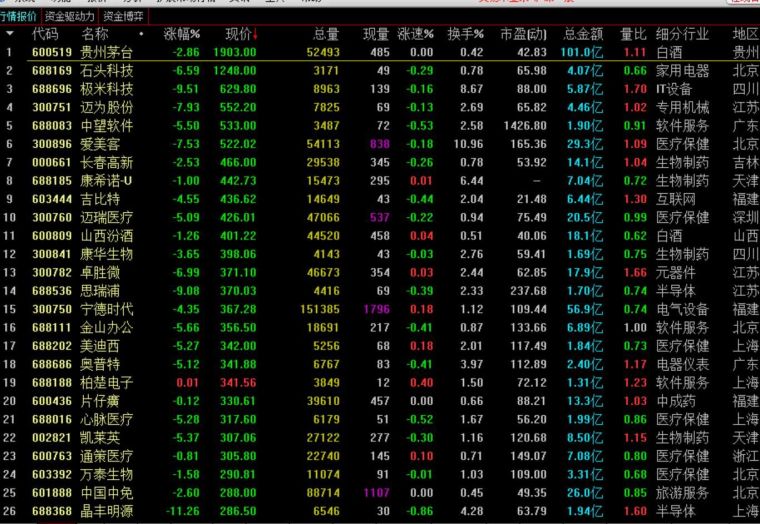
Task: Click the 思瑞浦 change value -9.08
Action: [x=186, y=291]
